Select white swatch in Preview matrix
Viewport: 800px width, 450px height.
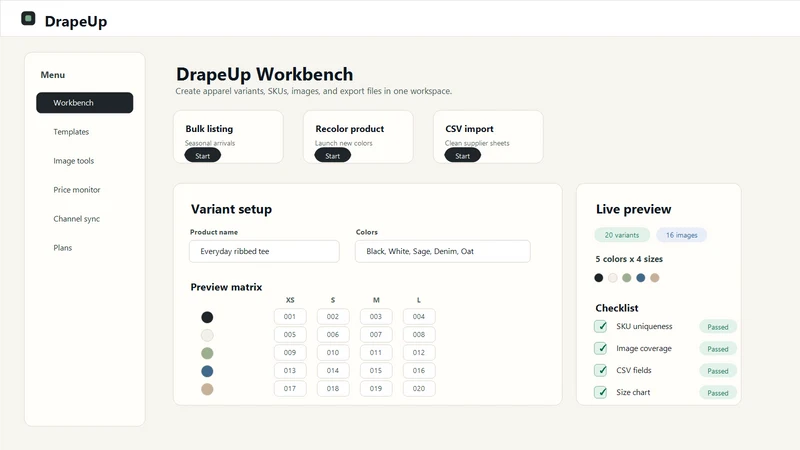coord(207,335)
